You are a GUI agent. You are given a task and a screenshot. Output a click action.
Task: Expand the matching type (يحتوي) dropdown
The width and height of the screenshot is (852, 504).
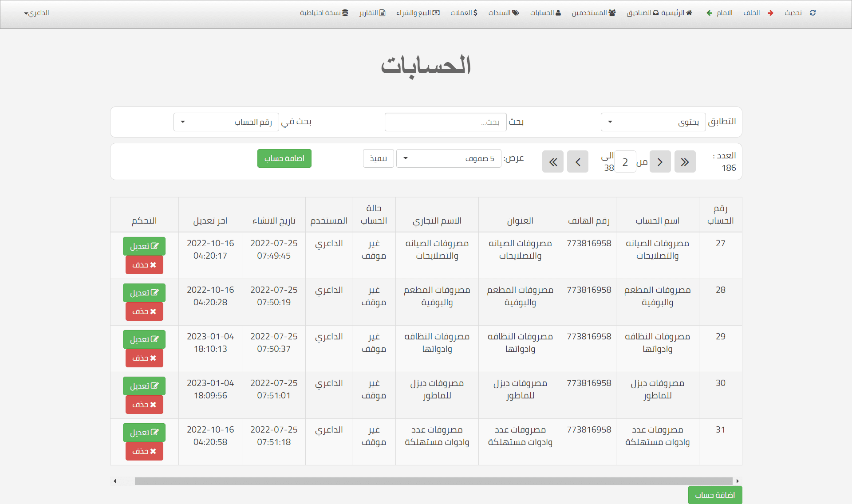pyautogui.click(x=653, y=122)
